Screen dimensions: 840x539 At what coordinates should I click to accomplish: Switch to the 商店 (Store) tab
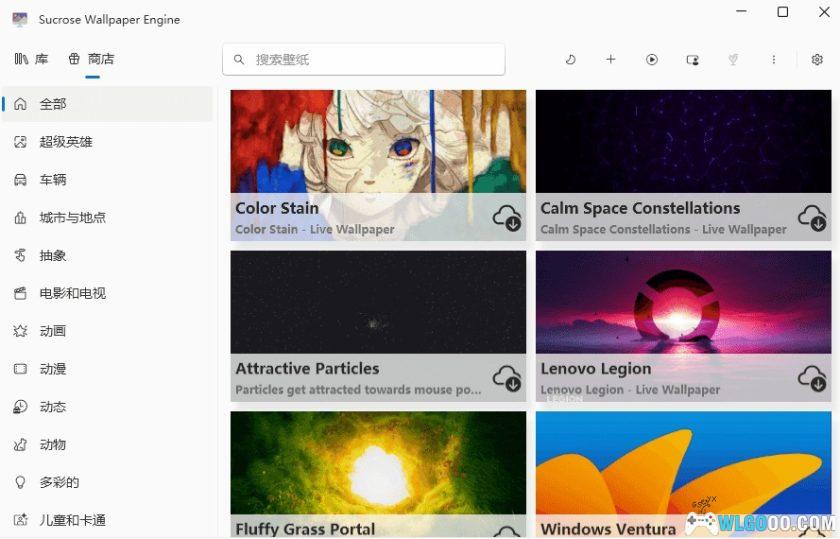[92, 59]
